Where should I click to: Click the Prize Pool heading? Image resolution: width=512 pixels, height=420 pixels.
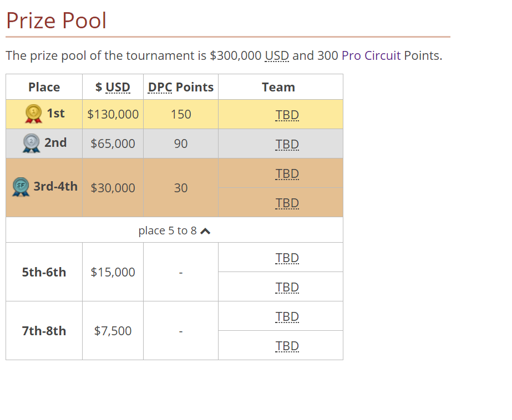56,21
